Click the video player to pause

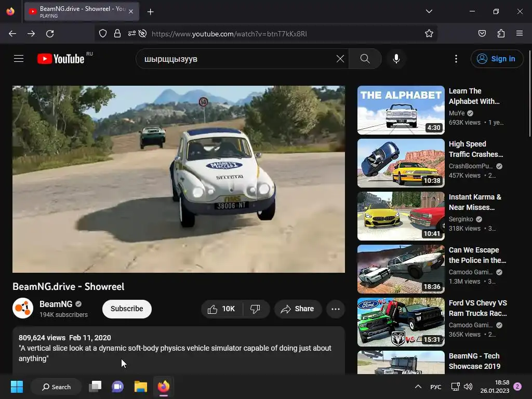tap(179, 179)
